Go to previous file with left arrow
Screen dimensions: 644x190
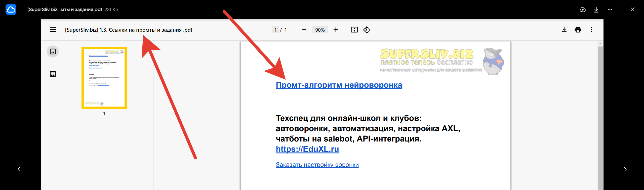[19, 169]
